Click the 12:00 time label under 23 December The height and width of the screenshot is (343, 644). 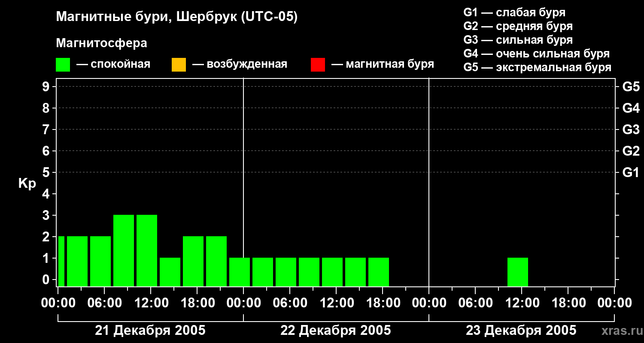(x=522, y=303)
